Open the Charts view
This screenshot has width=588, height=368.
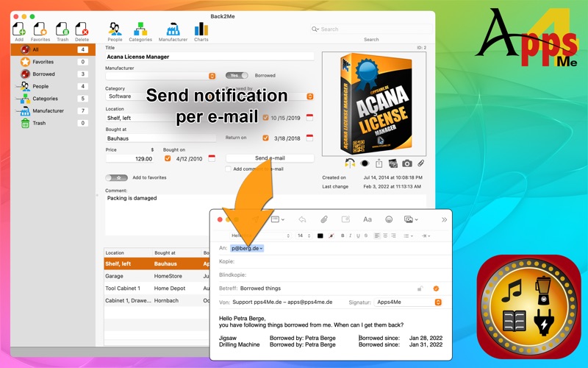coord(201,29)
